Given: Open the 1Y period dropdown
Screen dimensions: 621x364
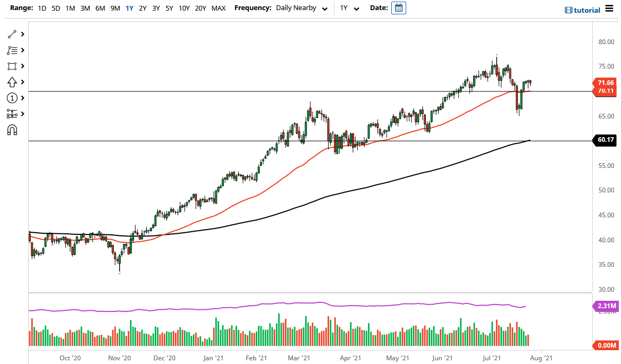Looking at the screenshot, I should pyautogui.click(x=348, y=8).
